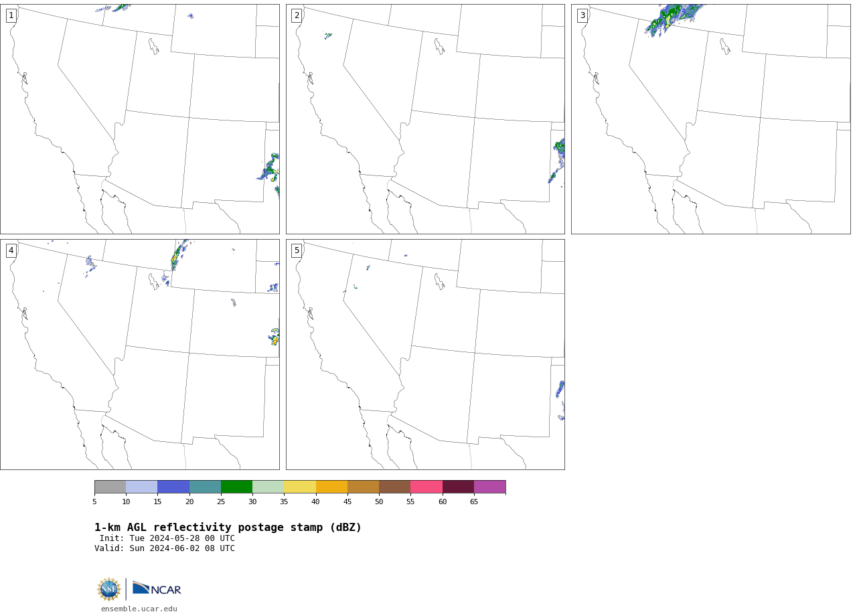Click the panel number 1 label box
Viewport: 857px width, 616px height.
11,15
